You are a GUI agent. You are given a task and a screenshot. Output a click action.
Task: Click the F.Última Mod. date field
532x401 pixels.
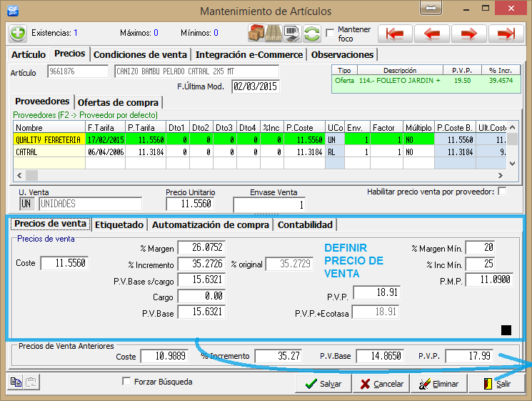[x=256, y=86]
